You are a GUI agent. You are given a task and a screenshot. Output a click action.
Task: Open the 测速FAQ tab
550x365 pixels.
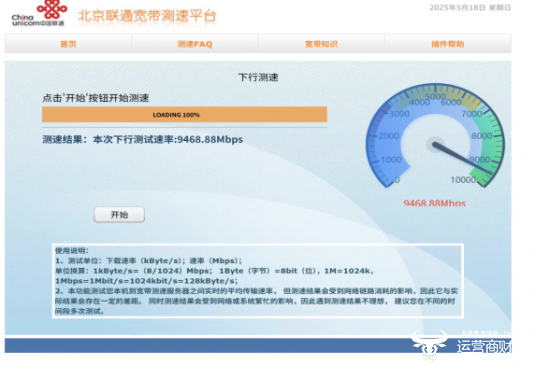(x=195, y=44)
